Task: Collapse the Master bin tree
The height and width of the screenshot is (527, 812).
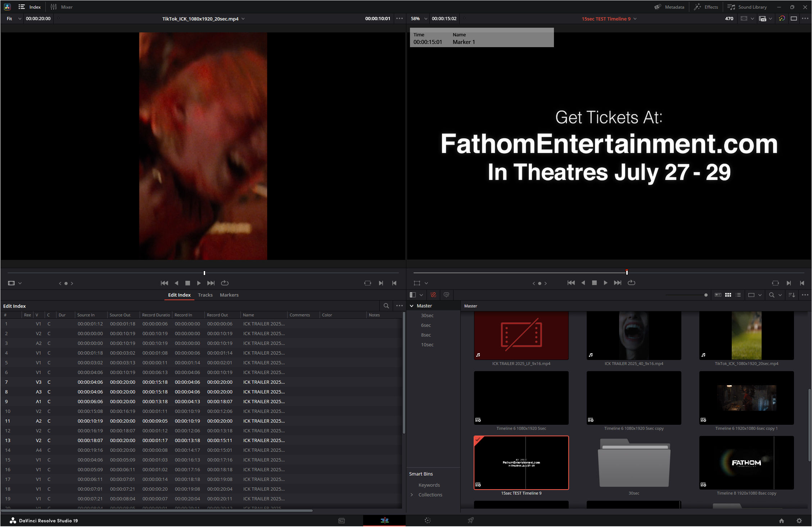Action: pos(412,306)
